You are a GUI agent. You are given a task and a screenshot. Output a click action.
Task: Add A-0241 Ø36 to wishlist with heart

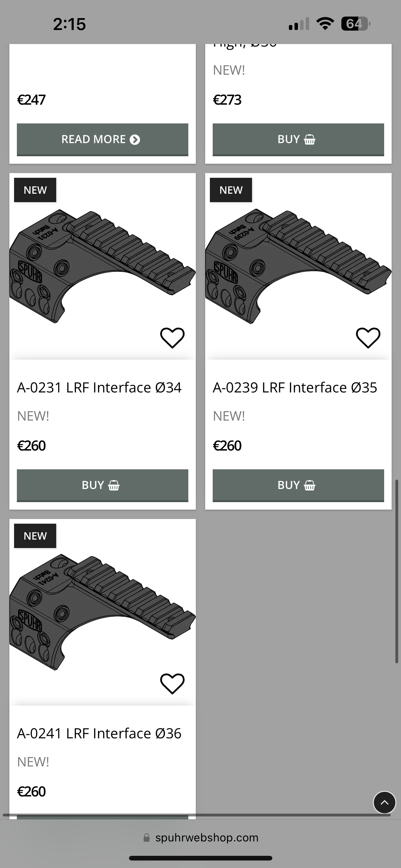[x=172, y=683]
